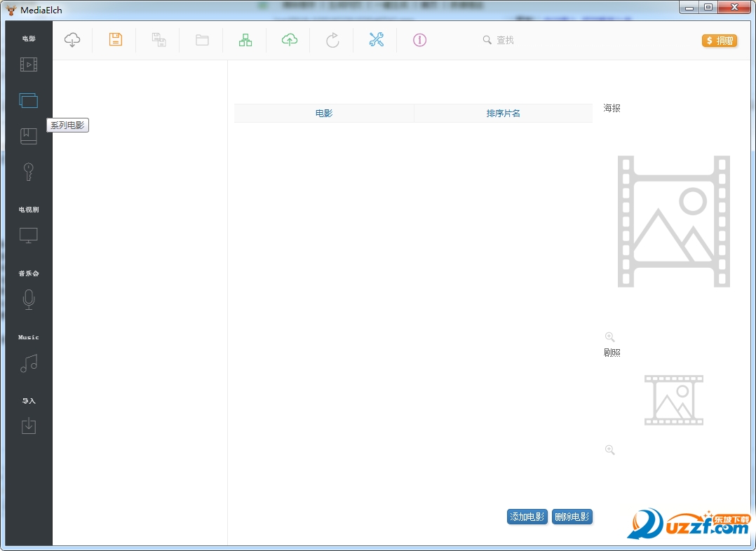Viewport: 756px width, 551px height.
Task: Click the cloud download scrape toolbar icon
Action: click(72, 39)
